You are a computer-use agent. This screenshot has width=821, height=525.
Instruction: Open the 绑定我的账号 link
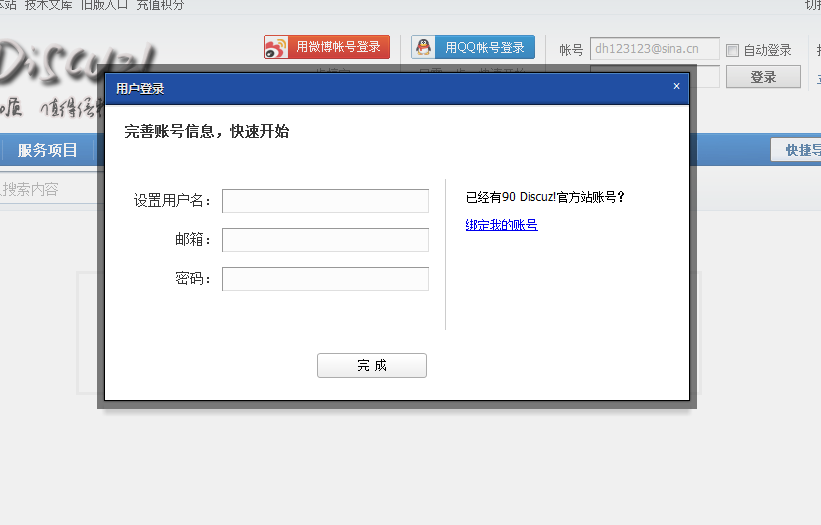click(x=501, y=225)
